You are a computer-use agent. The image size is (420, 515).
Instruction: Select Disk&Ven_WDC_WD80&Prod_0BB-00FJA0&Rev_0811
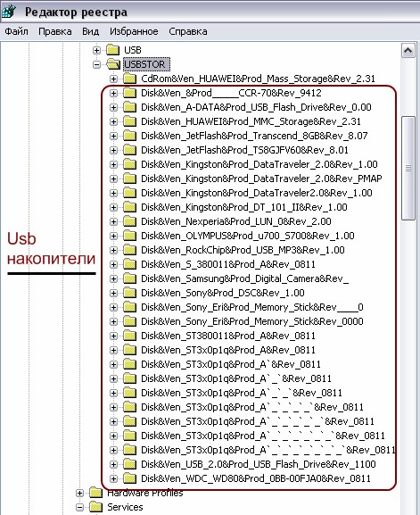pos(256,478)
